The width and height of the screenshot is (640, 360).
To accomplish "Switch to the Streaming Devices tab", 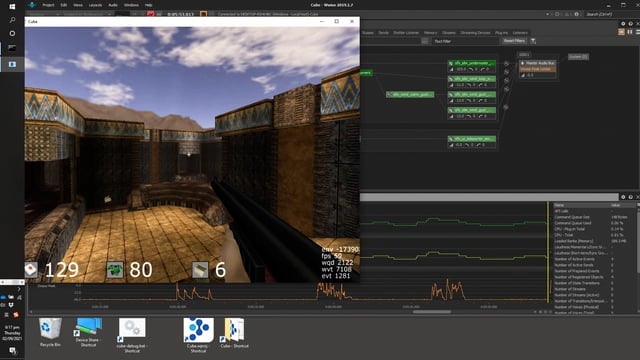I will pos(475,33).
